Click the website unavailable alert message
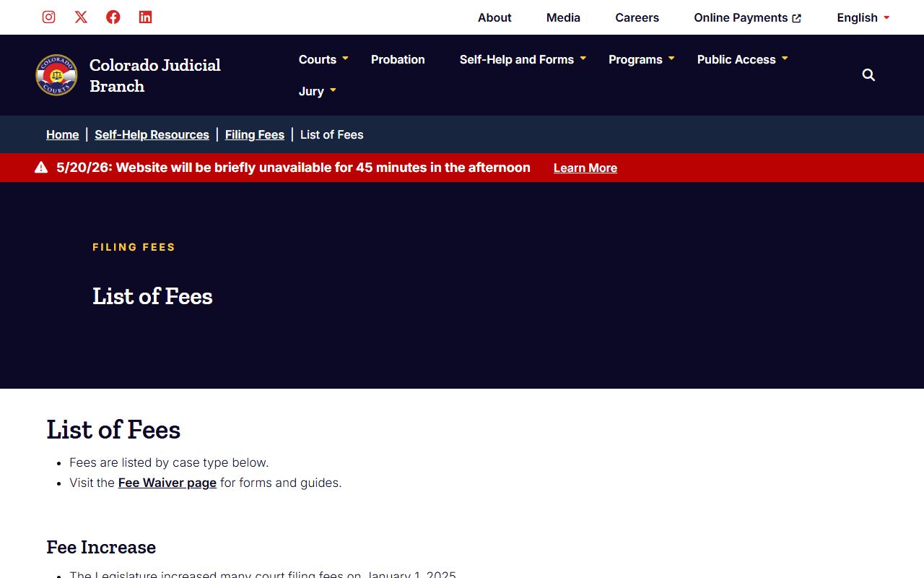The width and height of the screenshot is (924, 578). coord(293,168)
